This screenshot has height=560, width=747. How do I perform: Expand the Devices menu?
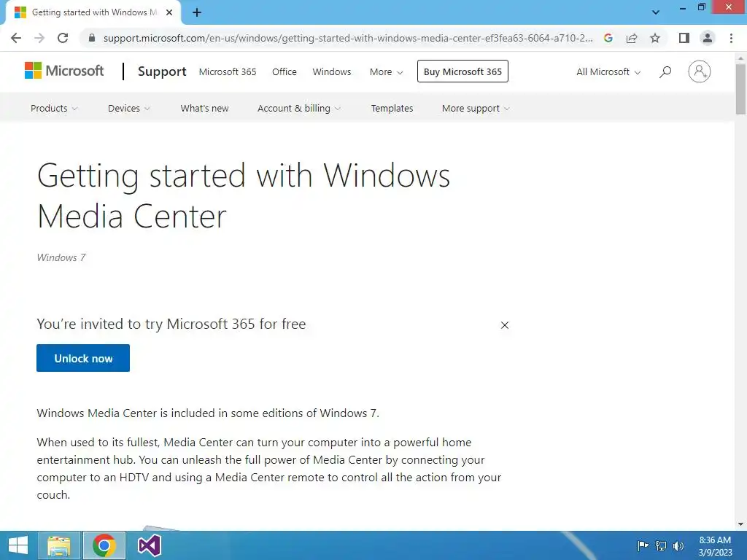pyautogui.click(x=128, y=108)
